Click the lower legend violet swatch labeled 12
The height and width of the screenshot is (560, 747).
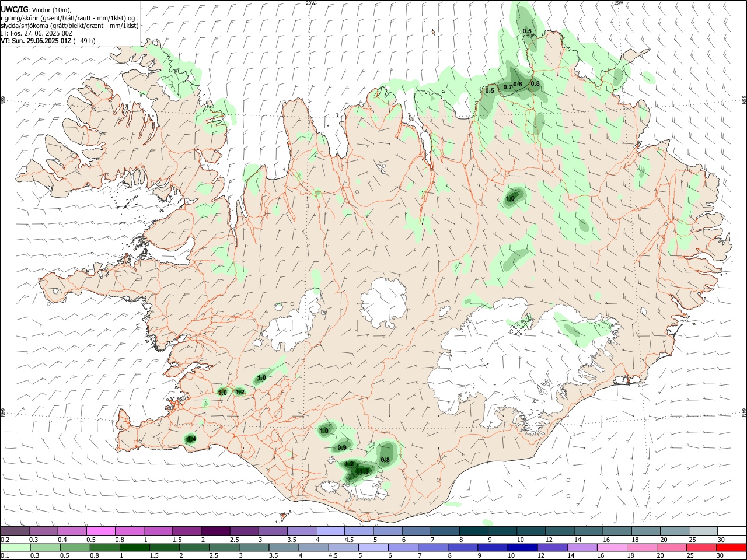tap(552, 547)
